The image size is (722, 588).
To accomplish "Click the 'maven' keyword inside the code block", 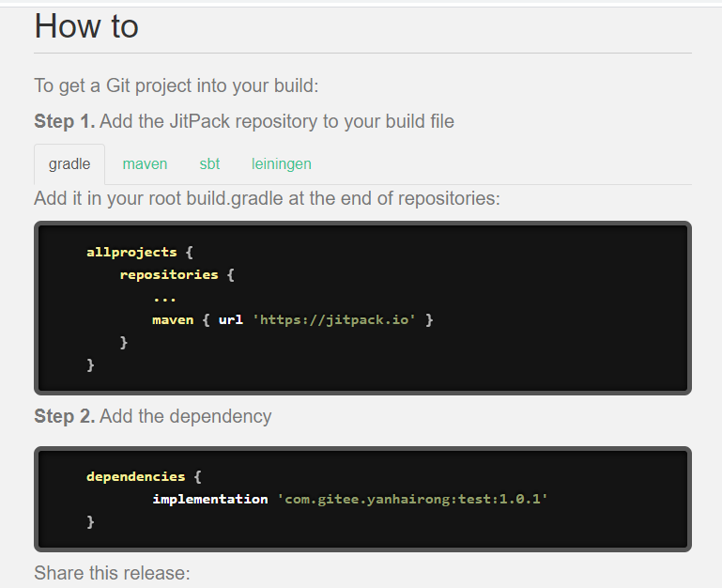I will click(173, 319).
